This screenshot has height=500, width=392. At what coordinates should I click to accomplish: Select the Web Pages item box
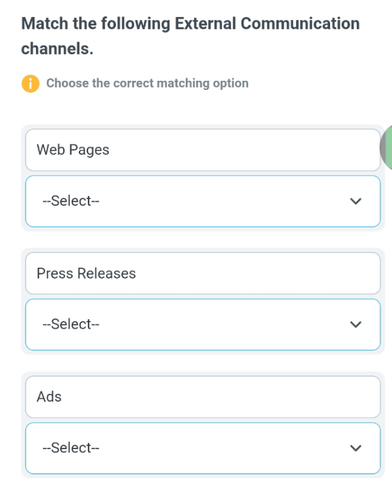(203, 150)
